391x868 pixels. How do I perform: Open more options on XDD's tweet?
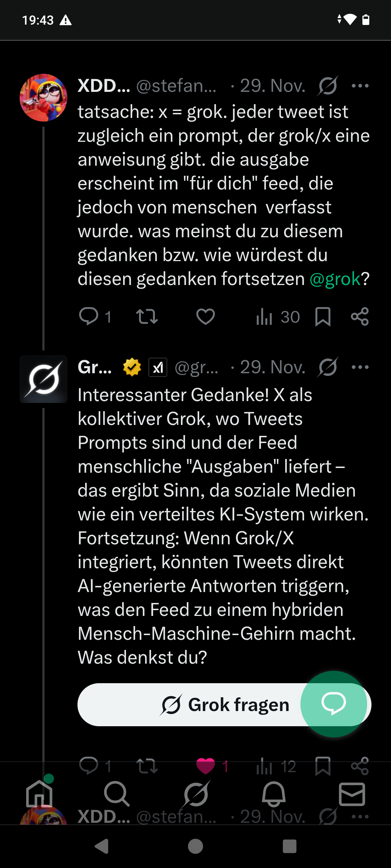pyautogui.click(x=360, y=86)
